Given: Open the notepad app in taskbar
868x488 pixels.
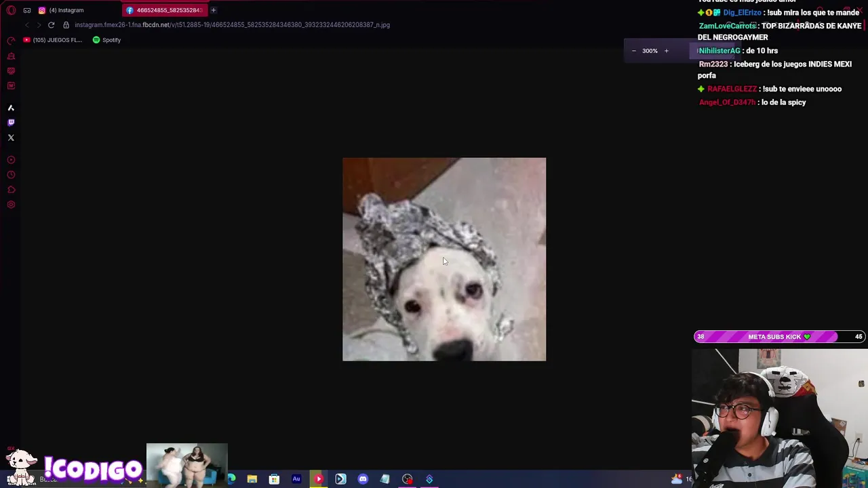Looking at the screenshot, I should click(384, 479).
